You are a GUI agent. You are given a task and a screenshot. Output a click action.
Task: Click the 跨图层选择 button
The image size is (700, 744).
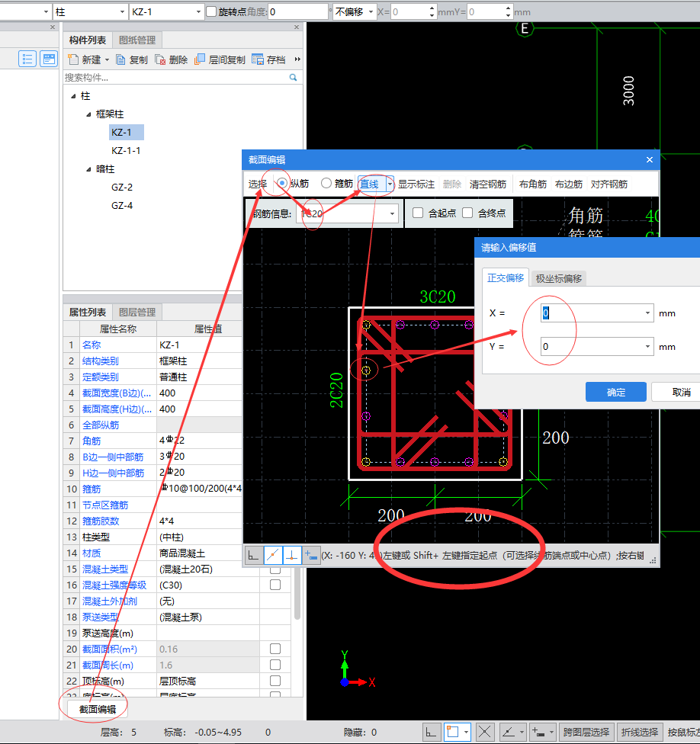tap(586, 732)
